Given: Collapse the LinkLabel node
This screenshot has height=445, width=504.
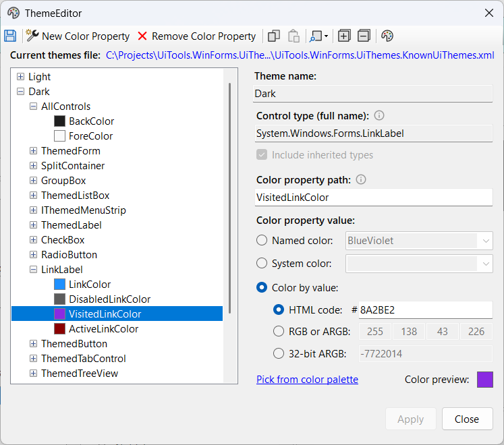Looking at the screenshot, I should 33,269.
